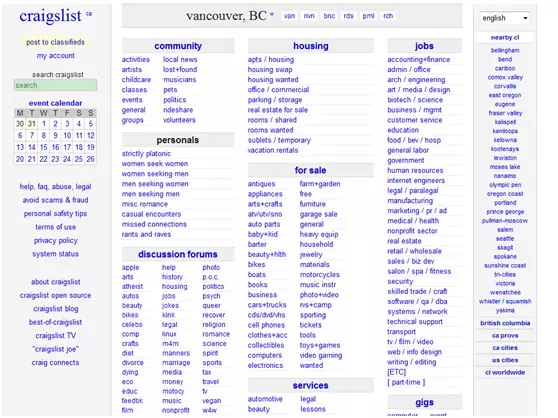Open community activities category
This screenshot has width=558, height=418.
[136, 59]
